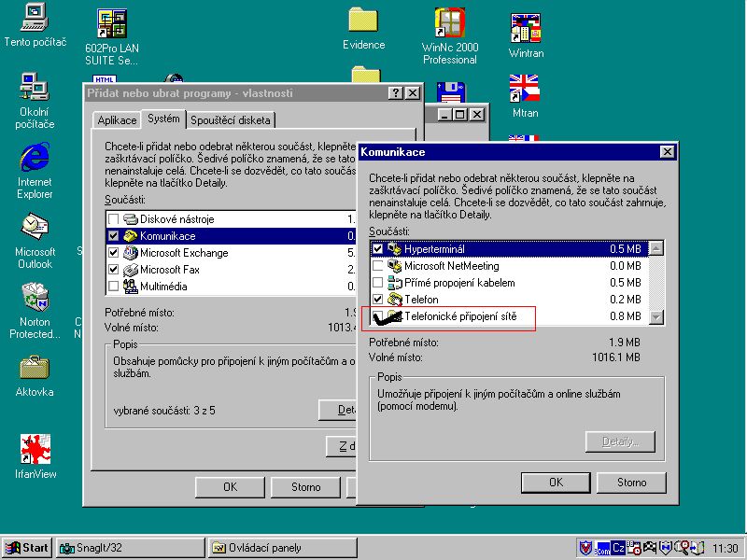The image size is (747, 560).
Task: Select the Norton Protected recycle bin icon
Action: point(35,296)
